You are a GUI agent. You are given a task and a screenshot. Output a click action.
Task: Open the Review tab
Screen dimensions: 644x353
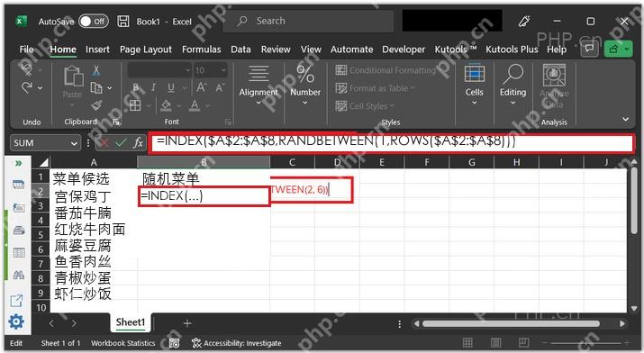click(276, 50)
